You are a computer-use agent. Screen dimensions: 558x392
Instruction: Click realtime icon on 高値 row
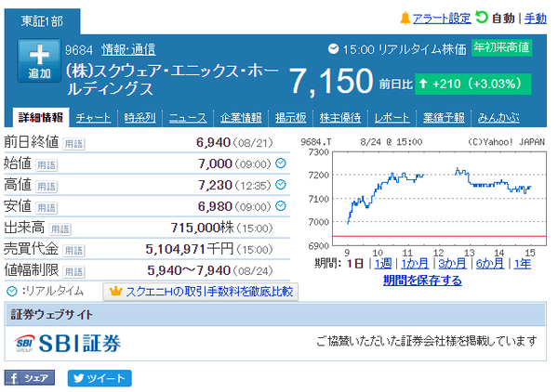click(x=281, y=185)
